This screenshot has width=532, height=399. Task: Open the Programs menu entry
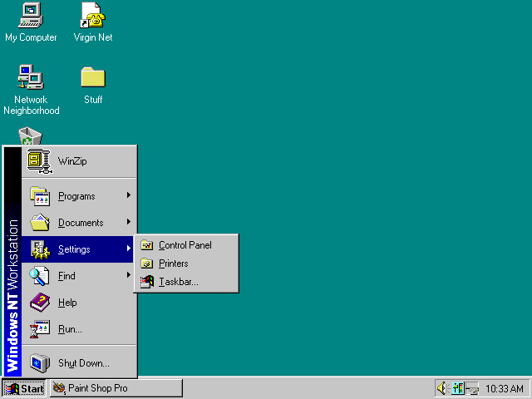(79, 196)
